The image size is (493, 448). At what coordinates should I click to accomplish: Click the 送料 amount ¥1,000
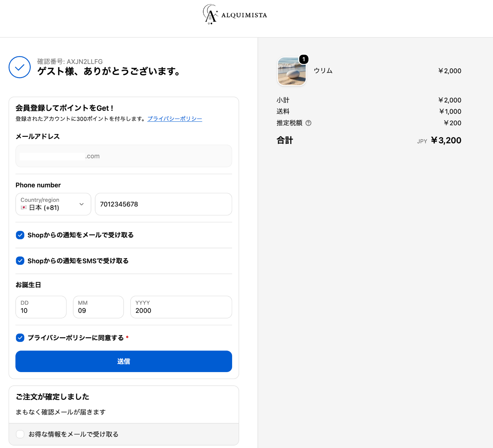coord(450,111)
